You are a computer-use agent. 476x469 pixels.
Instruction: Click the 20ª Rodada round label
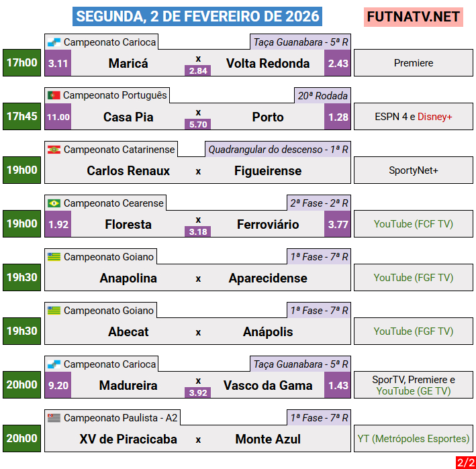[x=322, y=96]
